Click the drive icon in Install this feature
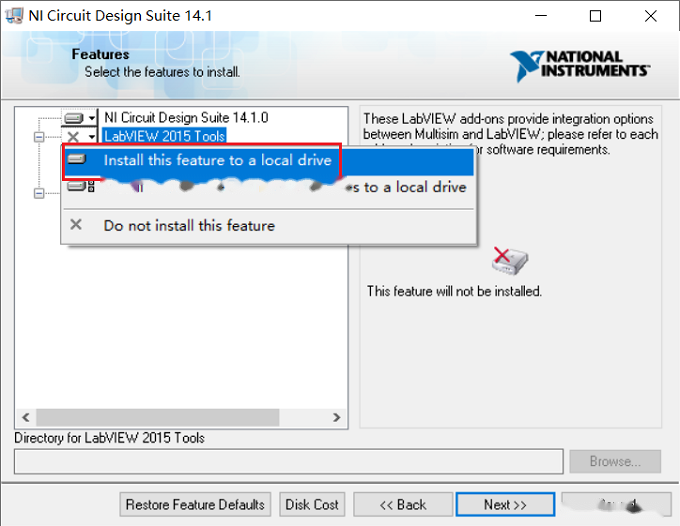Image resolution: width=680 pixels, height=526 pixels. [77, 159]
